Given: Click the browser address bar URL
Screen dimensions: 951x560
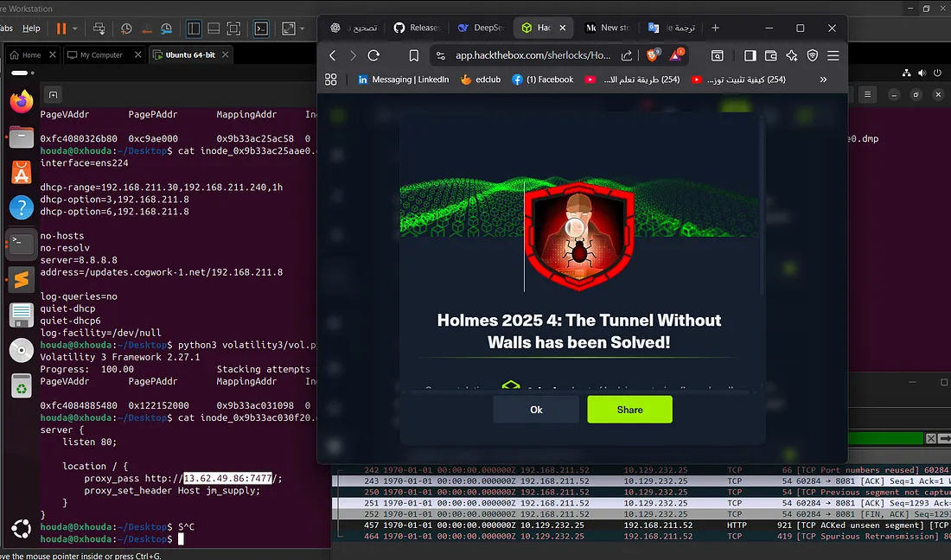Looking at the screenshot, I should (533, 55).
